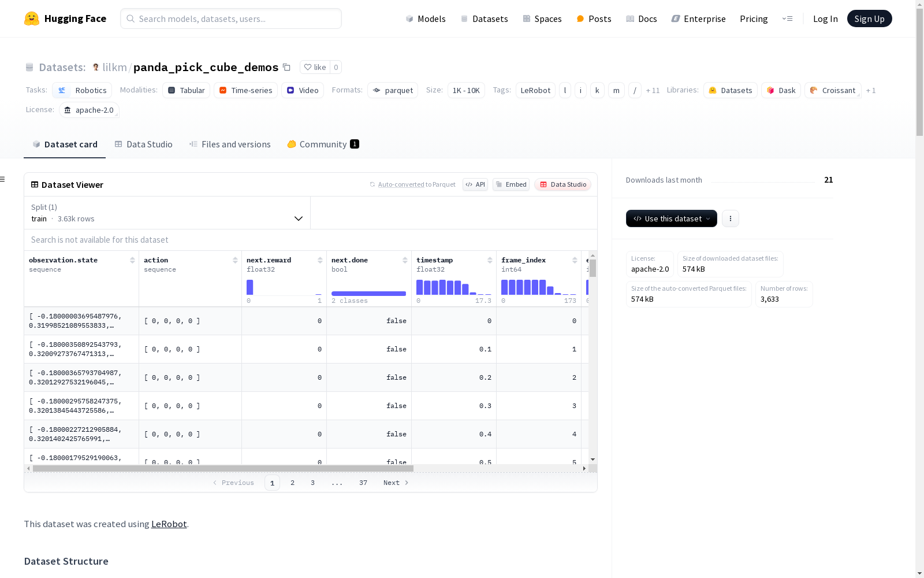Select the Time-series modality tag

coord(245,90)
